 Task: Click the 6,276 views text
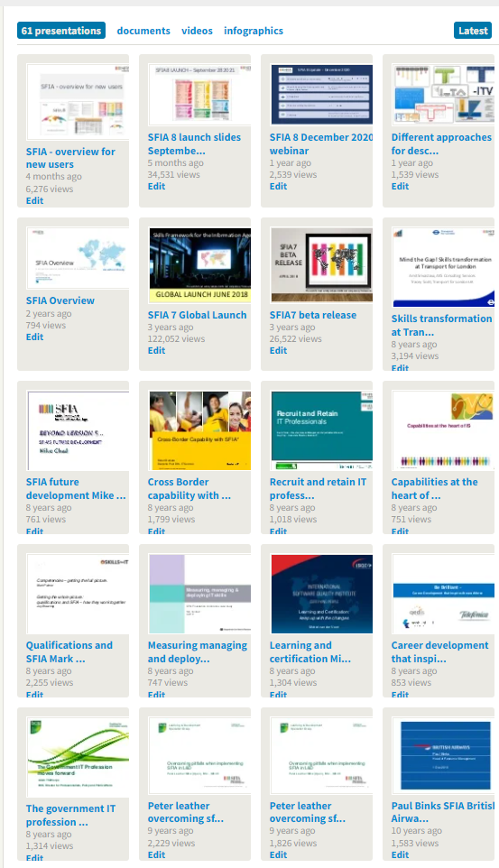pos(50,189)
